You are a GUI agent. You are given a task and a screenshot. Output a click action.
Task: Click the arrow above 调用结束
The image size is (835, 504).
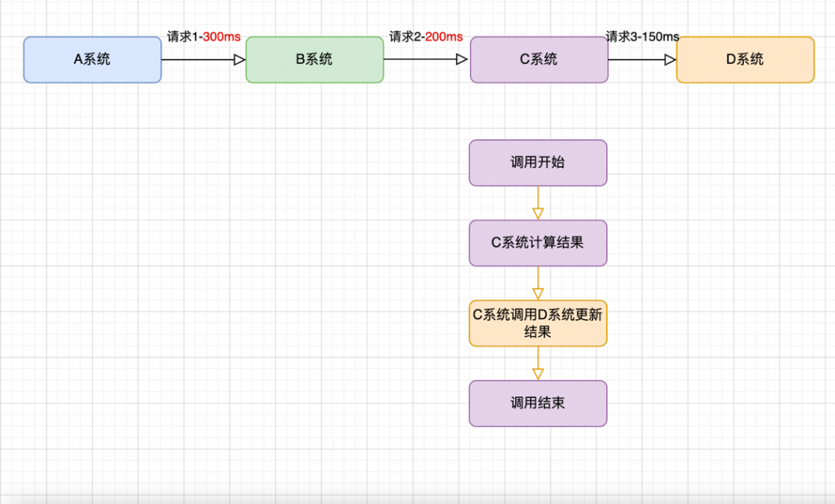coord(537,365)
